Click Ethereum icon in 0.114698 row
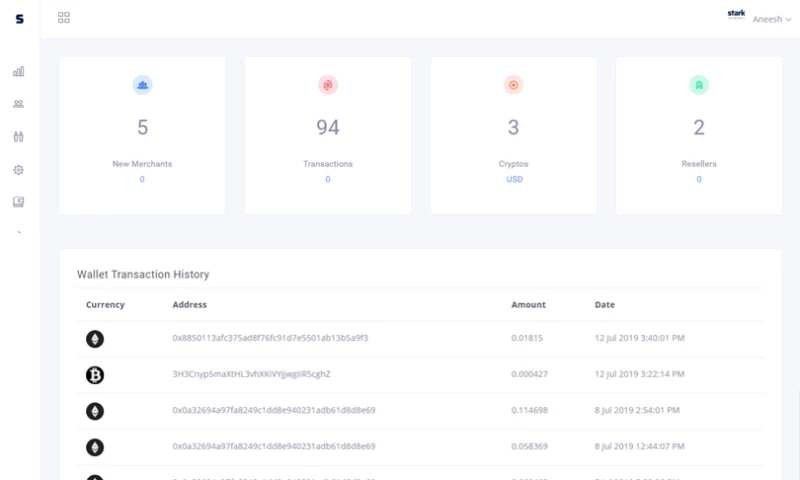The width and height of the screenshot is (800, 480). [x=95, y=411]
